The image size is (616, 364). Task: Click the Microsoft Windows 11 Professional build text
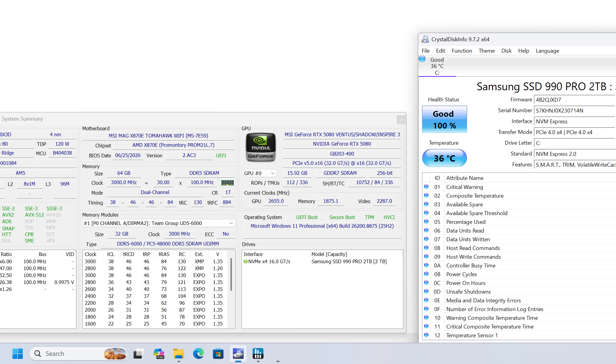tap(322, 226)
